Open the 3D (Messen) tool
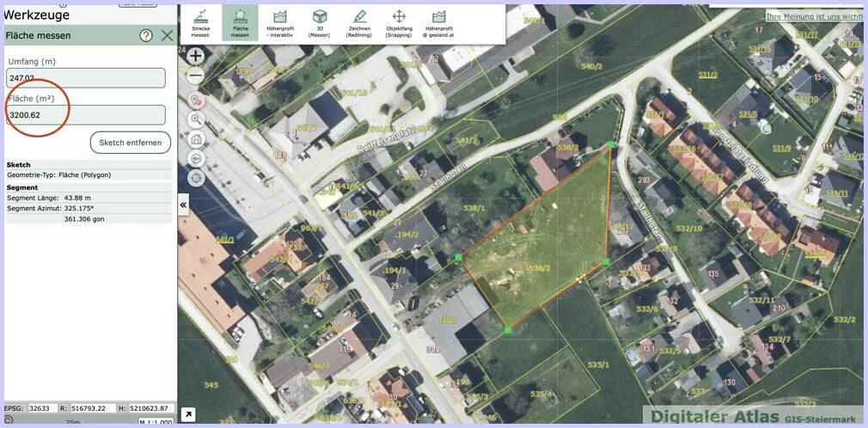The width and height of the screenshot is (868, 428). click(x=320, y=22)
